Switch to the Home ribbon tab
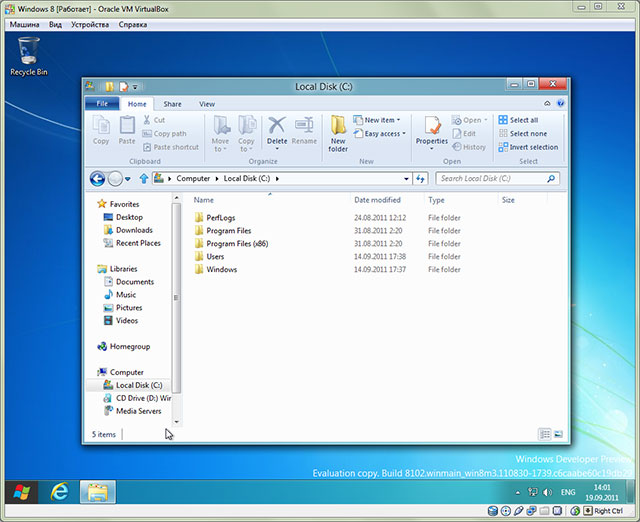The width and height of the screenshot is (640, 522). point(137,104)
